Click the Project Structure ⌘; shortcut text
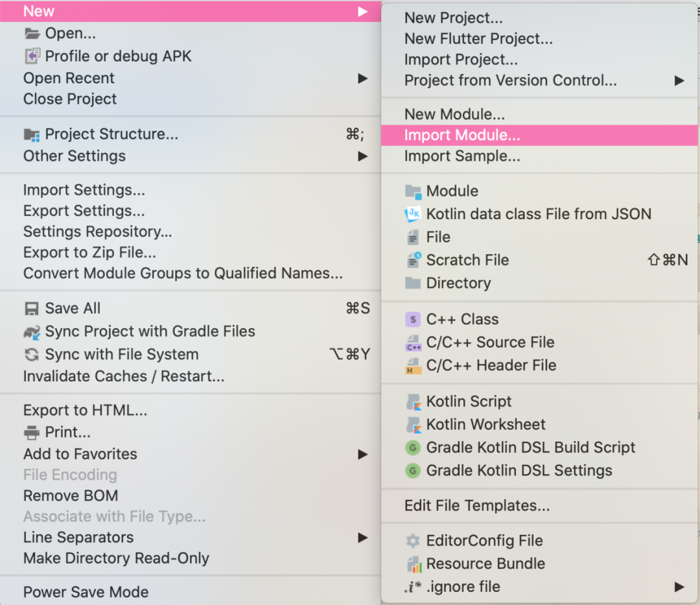 coord(355,134)
